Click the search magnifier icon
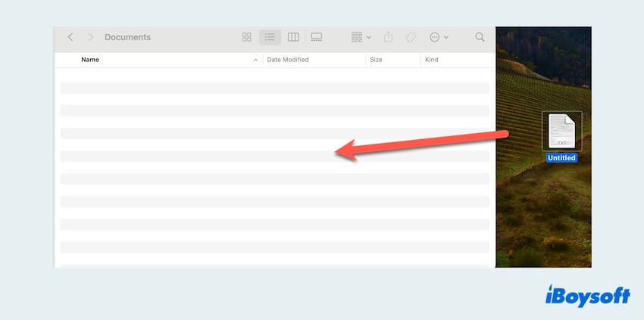Viewport: 644px width, 320px height. (x=480, y=37)
